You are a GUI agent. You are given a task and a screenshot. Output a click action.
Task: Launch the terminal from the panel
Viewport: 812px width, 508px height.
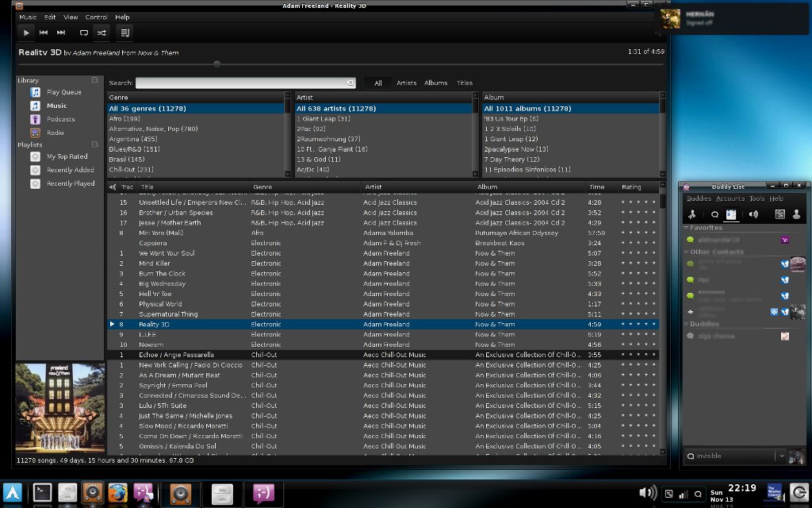click(x=43, y=493)
